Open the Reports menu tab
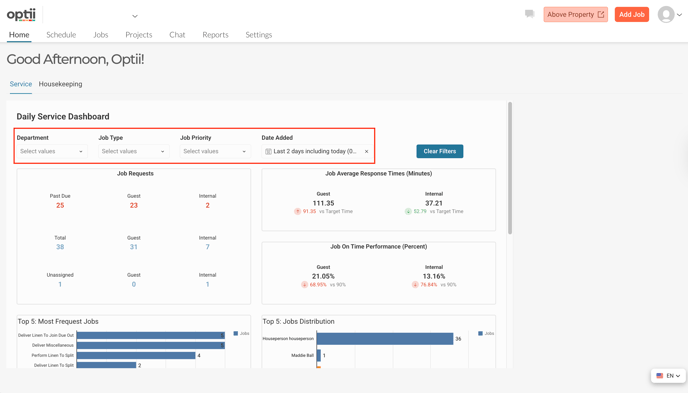Screen dimensions: 688x393 (x=215, y=35)
